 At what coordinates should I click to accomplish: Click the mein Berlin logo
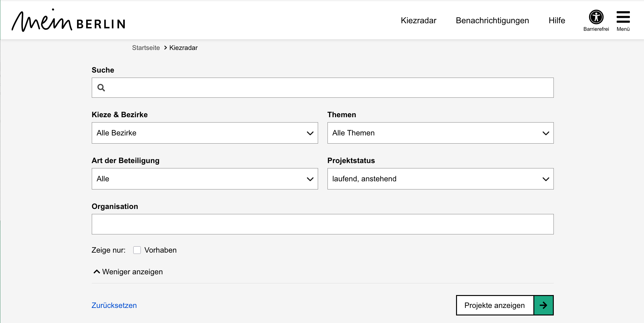[68, 21]
